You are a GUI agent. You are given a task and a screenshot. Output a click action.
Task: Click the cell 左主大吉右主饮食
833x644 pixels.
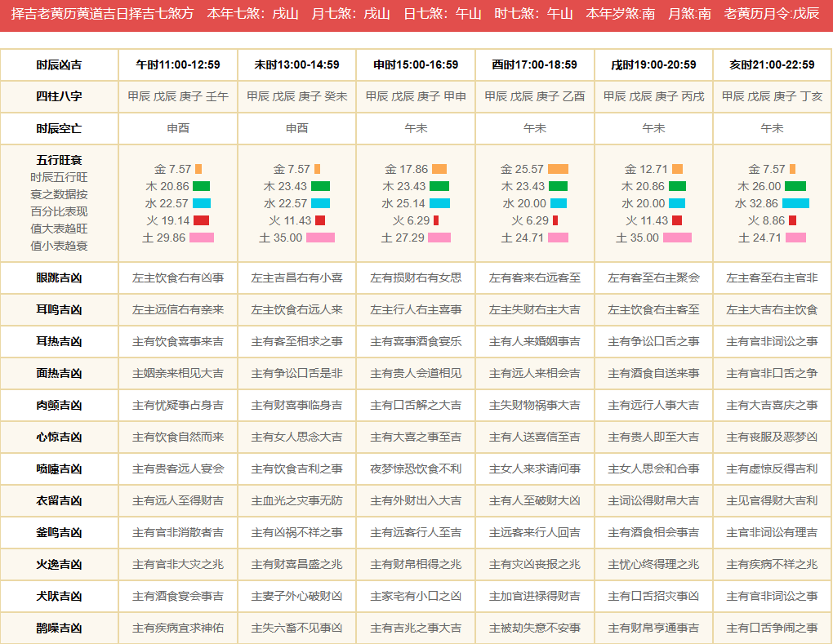pyautogui.click(x=772, y=309)
